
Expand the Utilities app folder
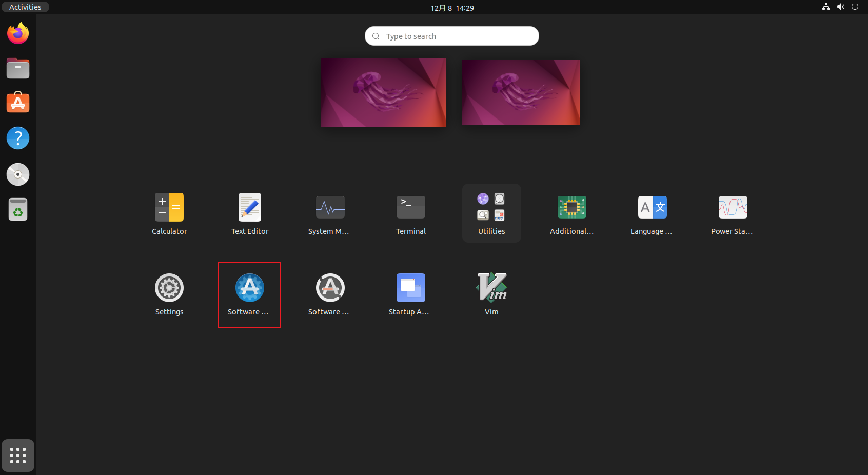491,213
